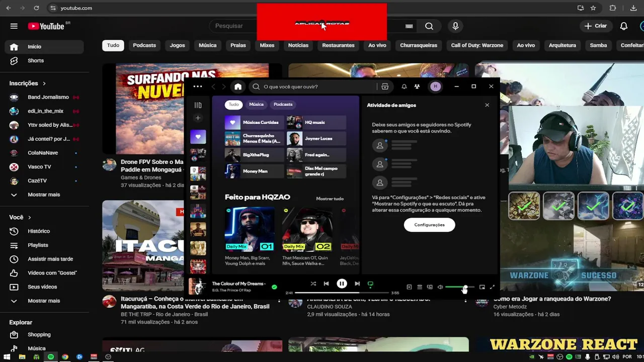Screen dimensions: 644x362
Task: Open Daily Mix 01 cover
Action: (250, 229)
